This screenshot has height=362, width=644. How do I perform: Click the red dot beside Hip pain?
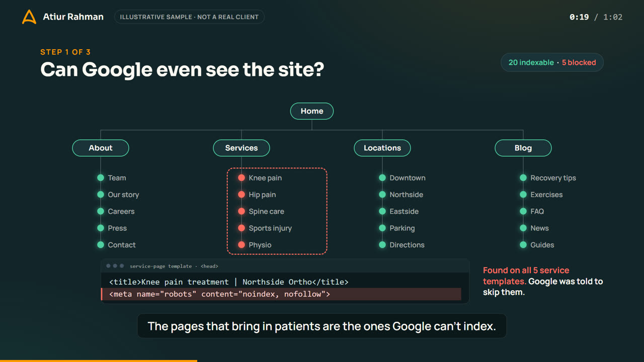pyautogui.click(x=242, y=195)
